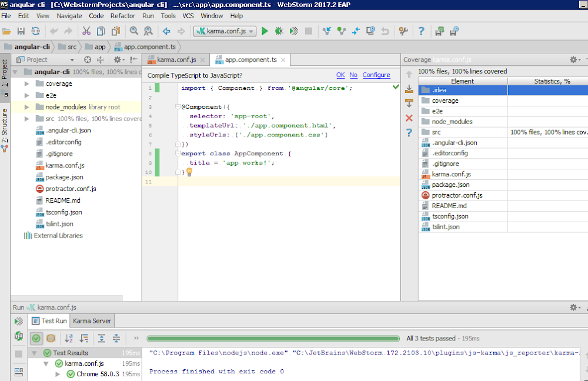The height and width of the screenshot is (381, 588).
Task: Paste from clipboard icon in toolbar
Action: pos(116,32)
